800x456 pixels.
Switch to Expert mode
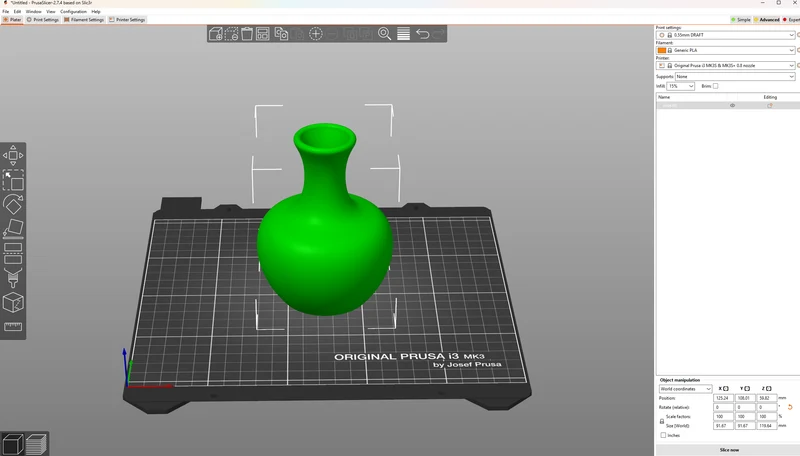coord(791,20)
